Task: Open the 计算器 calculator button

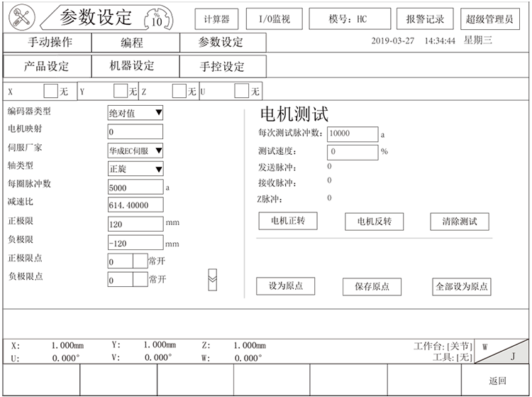Action: pyautogui.click(x=216, y=19)
